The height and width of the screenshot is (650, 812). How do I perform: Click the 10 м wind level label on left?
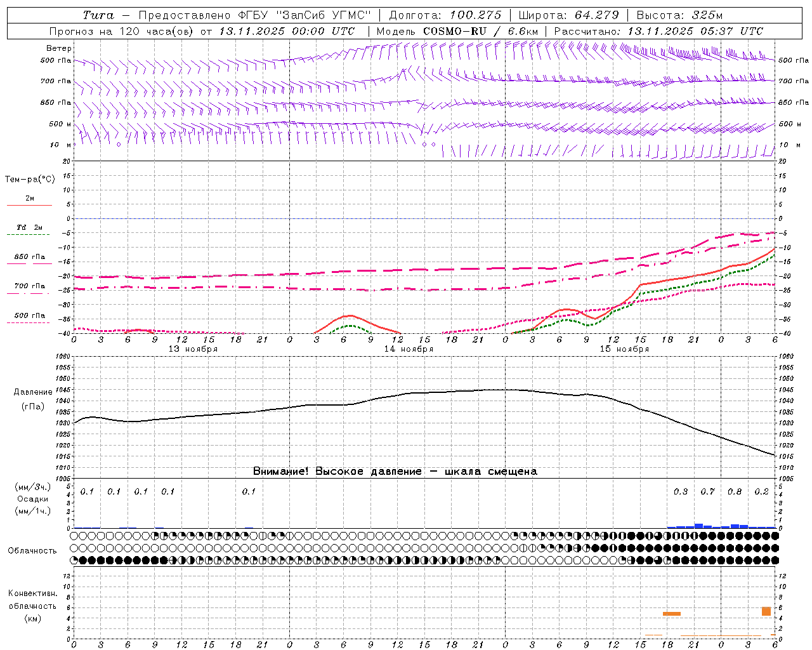61,145
